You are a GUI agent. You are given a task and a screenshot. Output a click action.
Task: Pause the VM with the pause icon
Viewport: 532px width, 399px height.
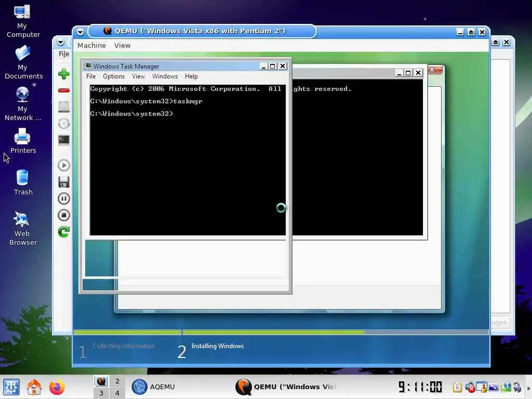64,198
